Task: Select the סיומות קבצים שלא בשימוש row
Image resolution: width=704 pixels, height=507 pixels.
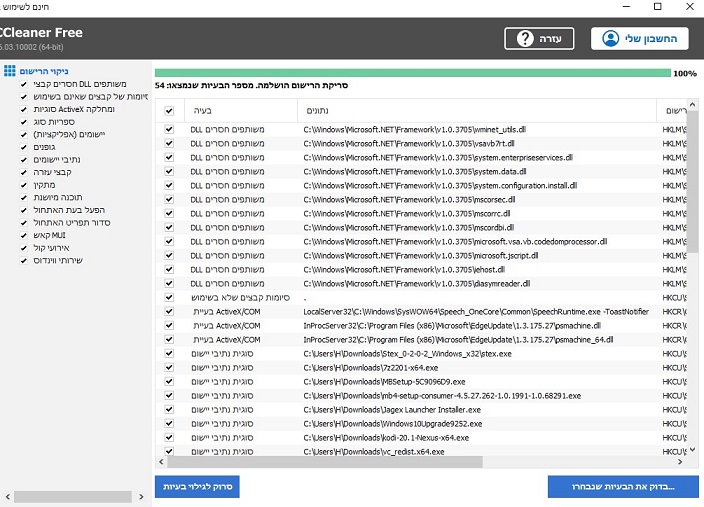Action: [421, 297]
